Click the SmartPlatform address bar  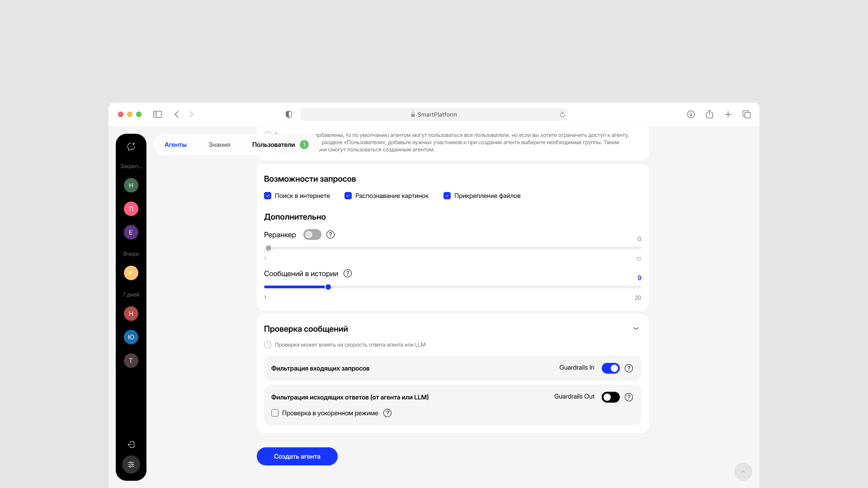coord(434,114)
